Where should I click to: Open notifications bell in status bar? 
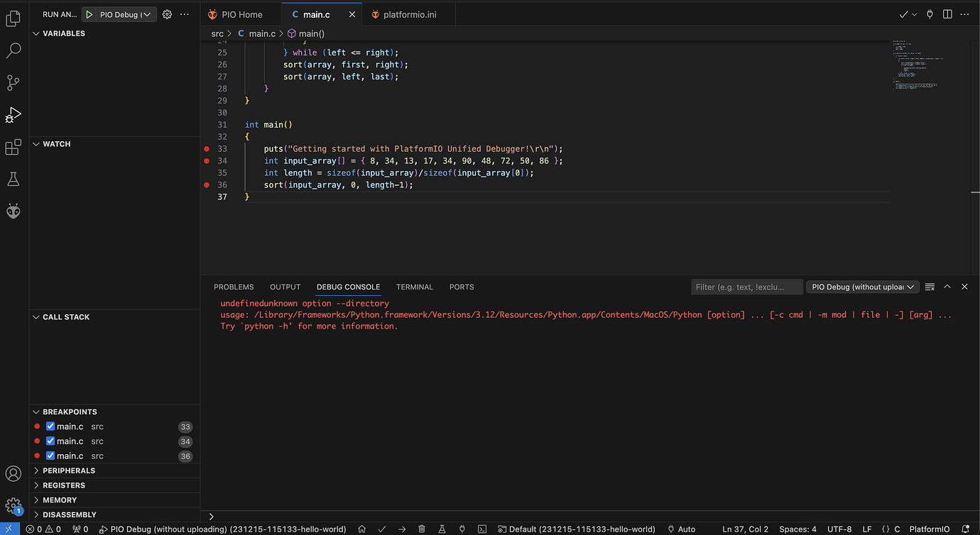(965, 529)
